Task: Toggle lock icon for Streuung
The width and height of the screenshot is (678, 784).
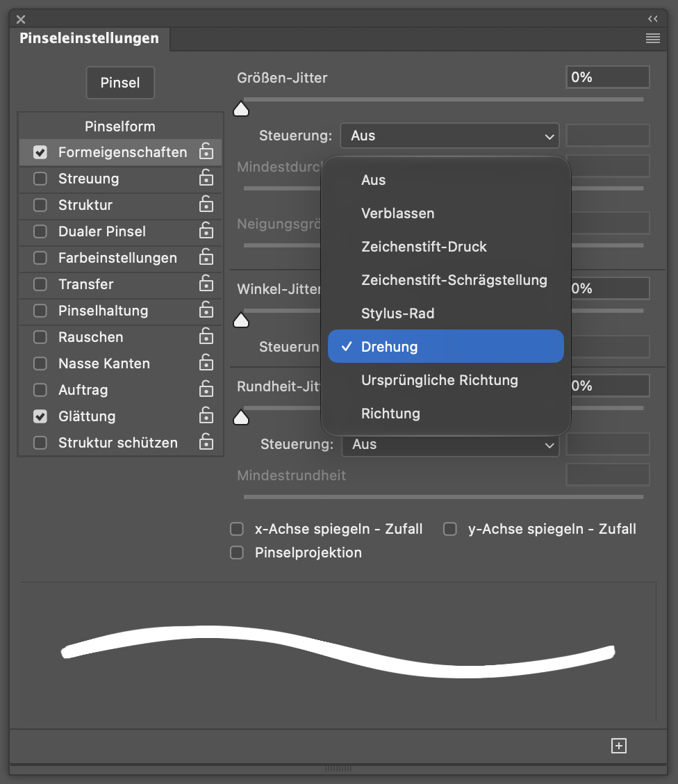Action: [206, 178]
